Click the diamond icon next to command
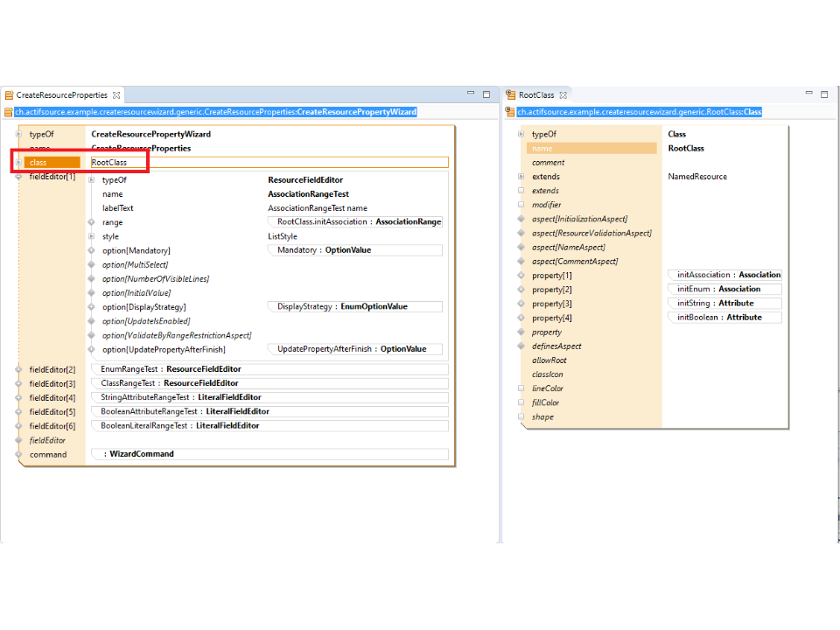This screenshot has width=840, height=630. (x=18, y=455)
